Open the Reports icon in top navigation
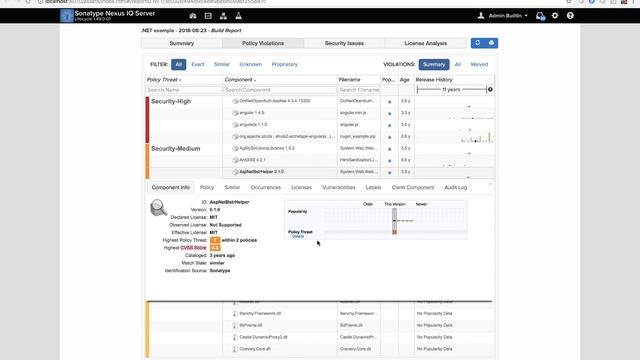The width and height of the screenshot is (640, 360). tap(208, 16)
